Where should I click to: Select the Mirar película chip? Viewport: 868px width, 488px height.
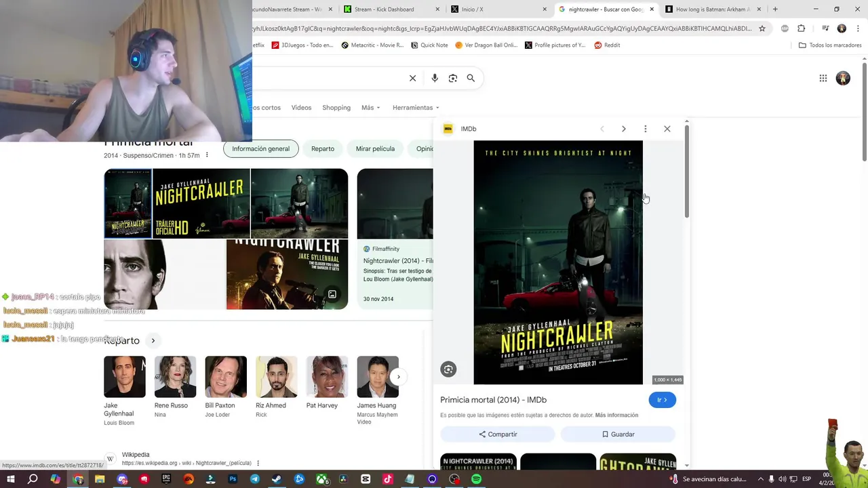tap(375, 149)
